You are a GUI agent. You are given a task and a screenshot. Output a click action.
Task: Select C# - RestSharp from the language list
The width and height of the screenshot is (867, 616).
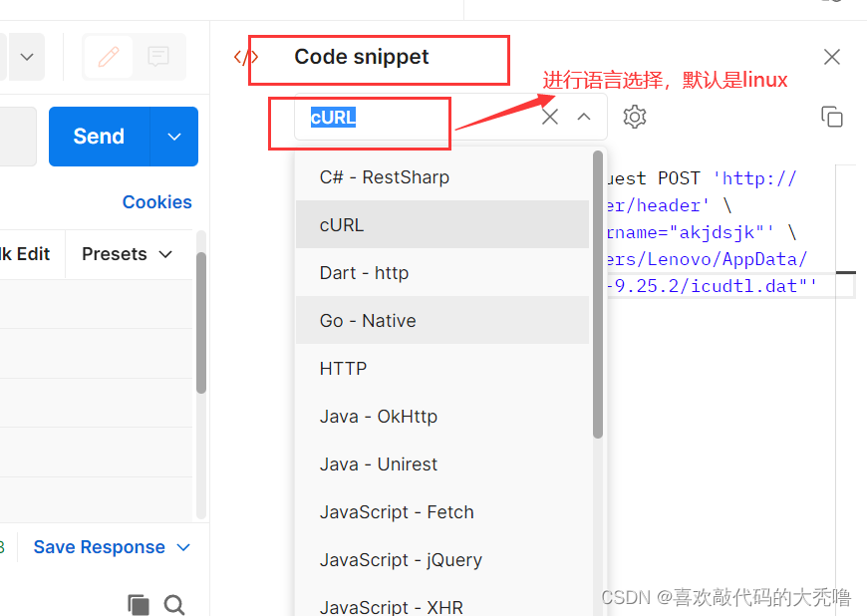click(385, 177)
